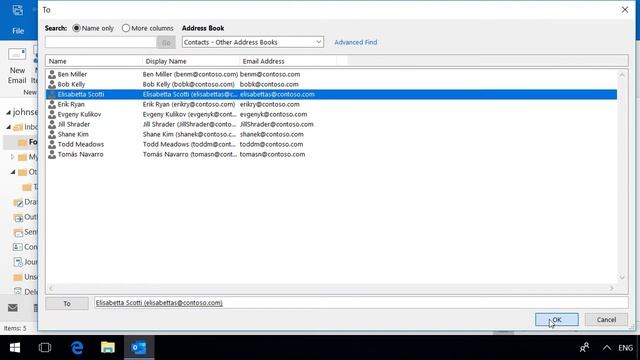Screen dimensions: 640x360
Task: Collapse the Inbox folder in Outlook
Action: 8,127
